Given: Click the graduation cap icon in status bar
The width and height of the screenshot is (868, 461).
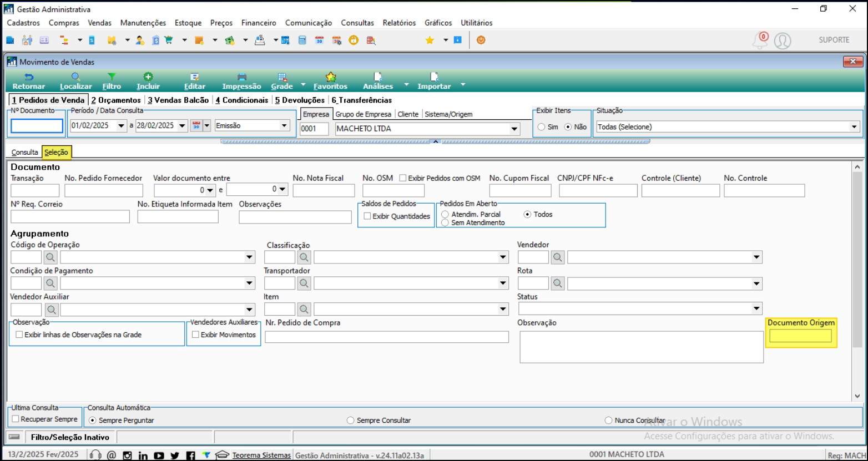Looking at the screenshot, I should click(x=222, y=455).
